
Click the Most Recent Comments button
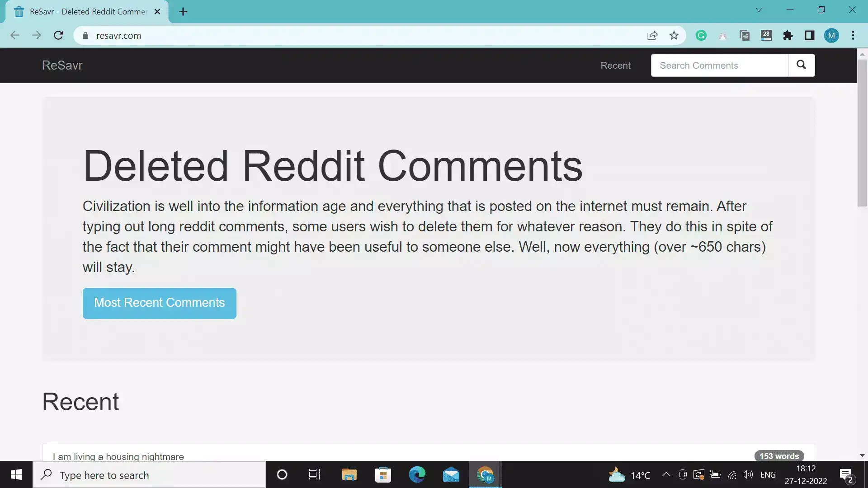[x=159, y=303]
